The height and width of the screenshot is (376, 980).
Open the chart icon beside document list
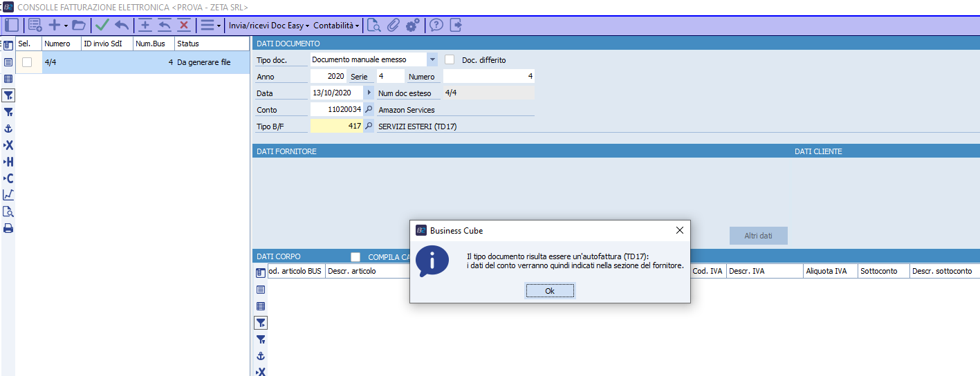pyautogui.click(x=8, y=195)
